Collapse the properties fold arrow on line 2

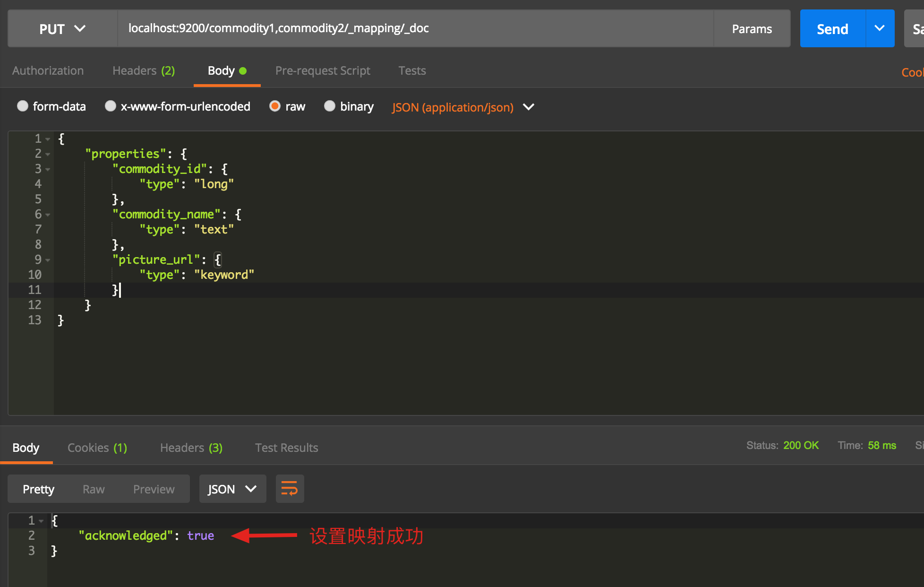(48, 154)
